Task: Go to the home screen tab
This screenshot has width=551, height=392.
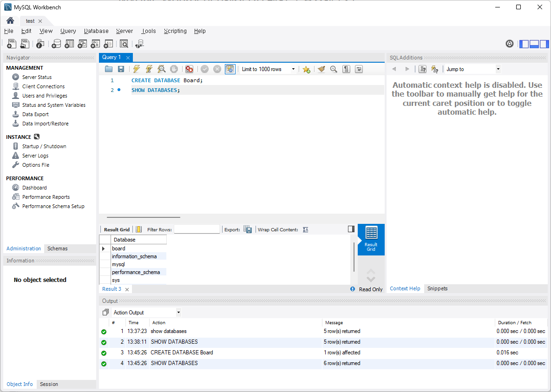Action: (10, 21)
